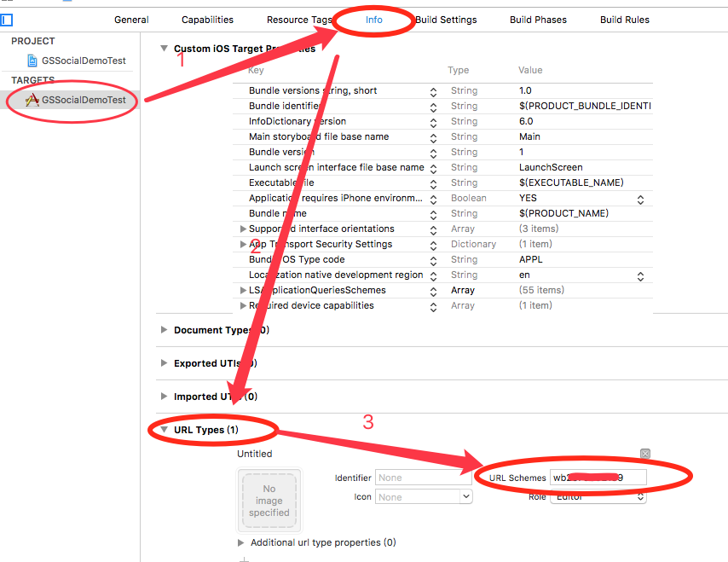Open key stepper for Launch screen interface row
The width and height of the screenshot is (728, 562).
pyautogui.click(x=433, y=169)
